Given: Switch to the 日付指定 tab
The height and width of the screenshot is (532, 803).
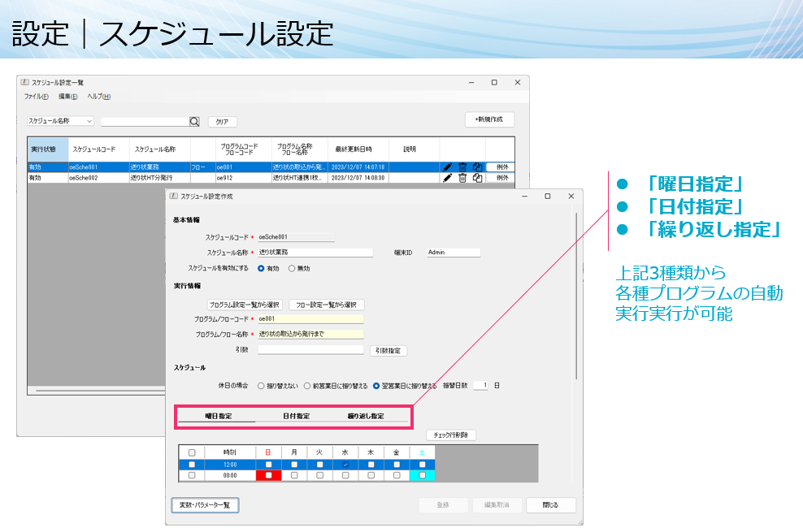Looking at the screenshot, I should point(297,414).
